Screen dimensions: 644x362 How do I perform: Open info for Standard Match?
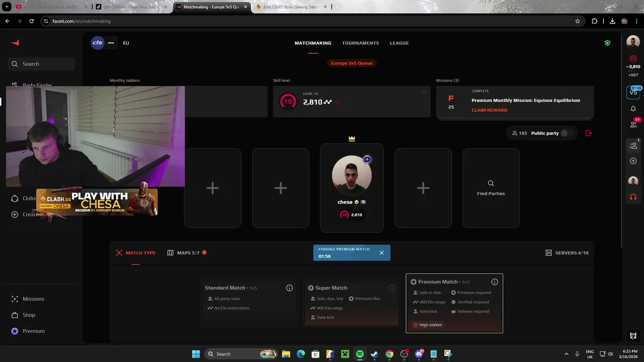pos(289,288)
